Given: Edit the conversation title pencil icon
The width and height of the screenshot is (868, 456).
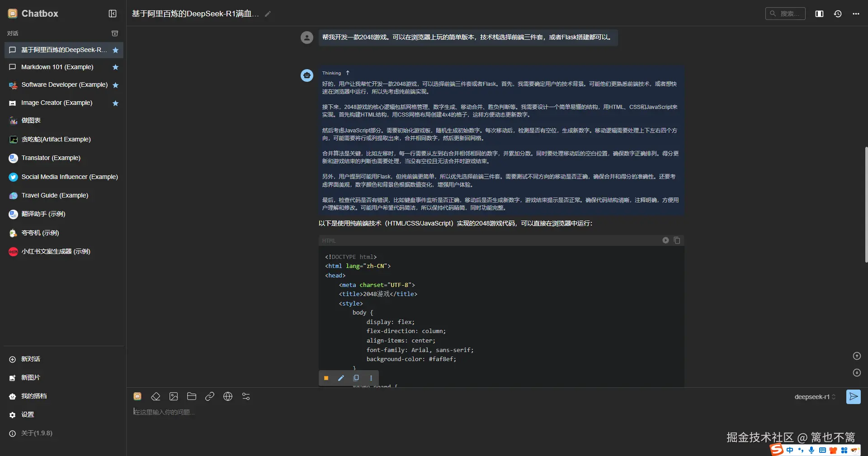Looking at the screenshot, I should point(268,14).
